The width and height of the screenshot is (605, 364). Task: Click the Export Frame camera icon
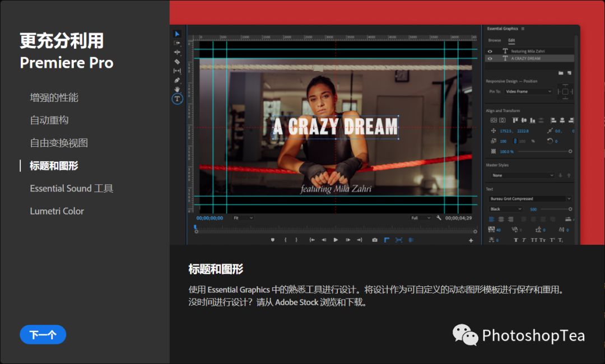click(x=375, y=240)
